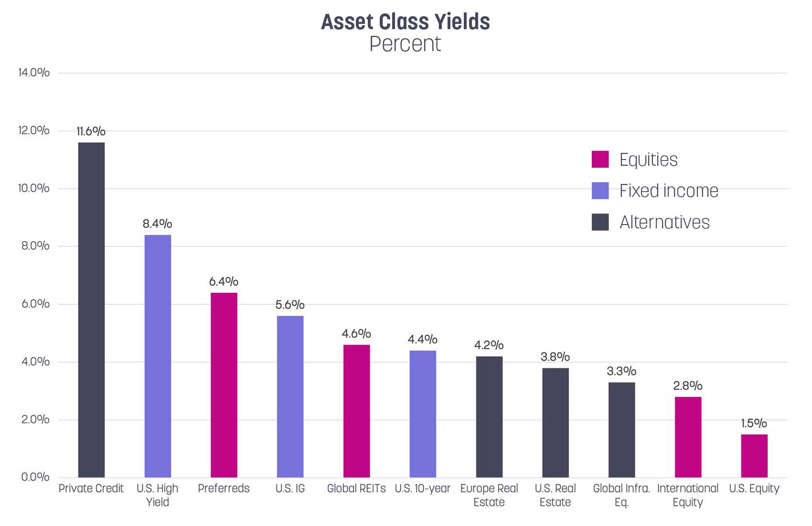This screenshot has width=812, height=526.
Task: Click the 8.4% data label
Action: [x=157, y=224]
